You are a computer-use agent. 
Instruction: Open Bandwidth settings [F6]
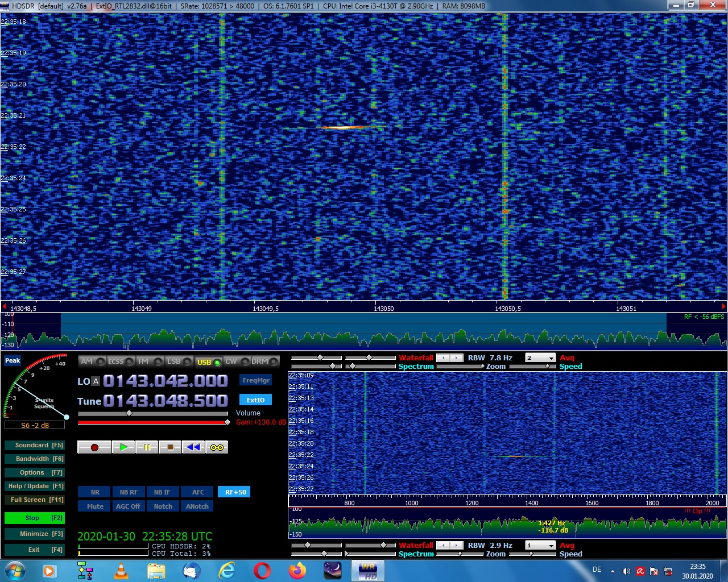coord(35,459)
